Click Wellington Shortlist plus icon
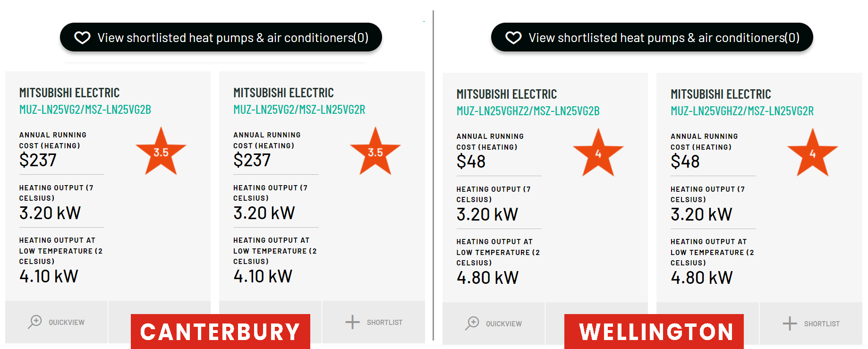This screenshot has height=349, width=868. tap(790, 323)
